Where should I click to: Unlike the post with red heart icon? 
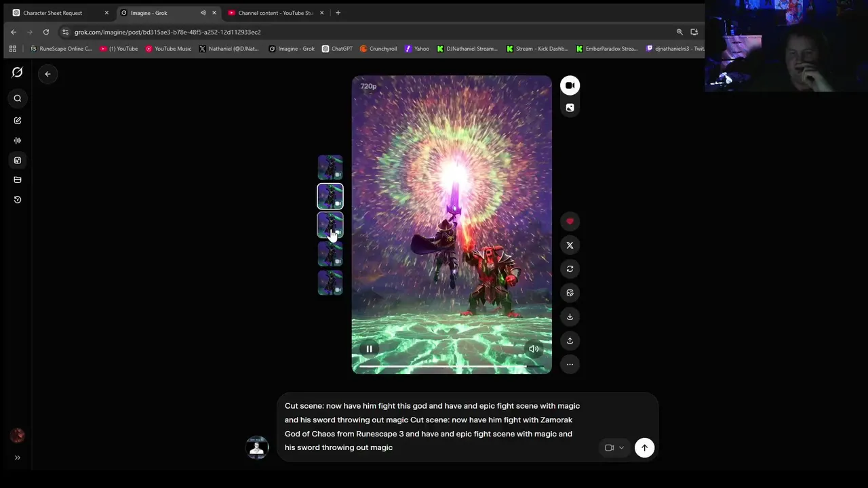pyautogui.click(x=570, y=222)
